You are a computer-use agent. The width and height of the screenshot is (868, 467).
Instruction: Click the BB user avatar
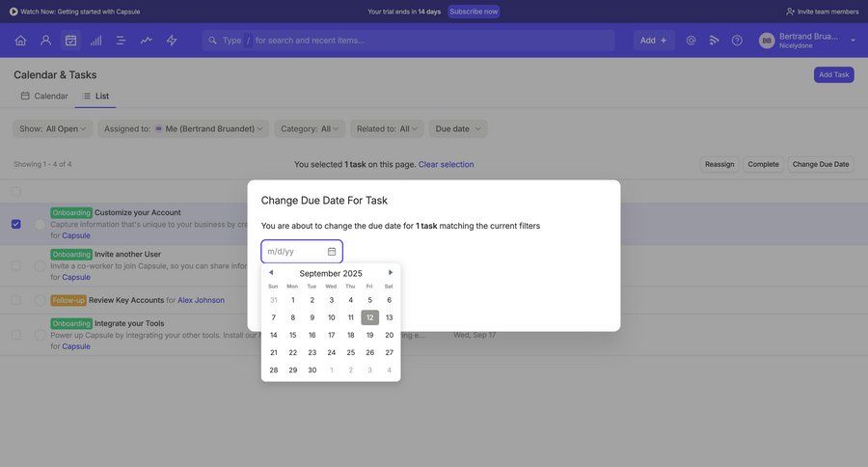[767, 41]
